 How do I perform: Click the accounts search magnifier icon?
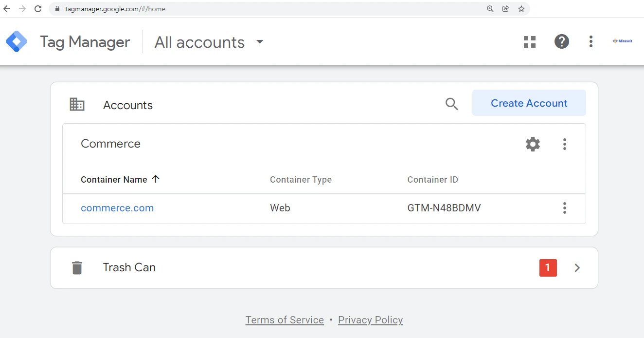point(451,104)
